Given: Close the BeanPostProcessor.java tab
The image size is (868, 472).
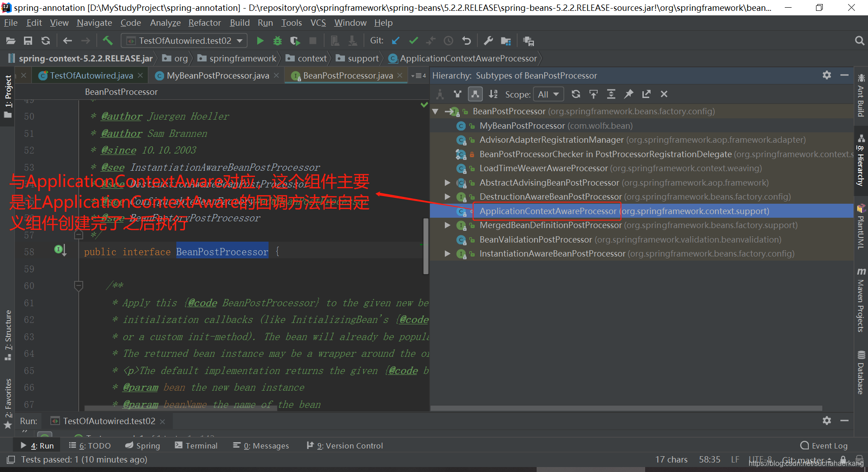Looking at the screenshot, I should (400, 75).
